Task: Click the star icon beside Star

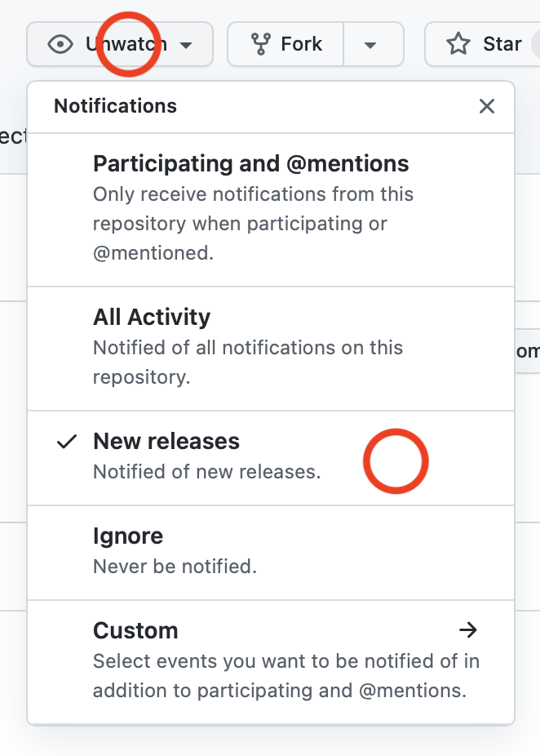Action: point(458,44)
